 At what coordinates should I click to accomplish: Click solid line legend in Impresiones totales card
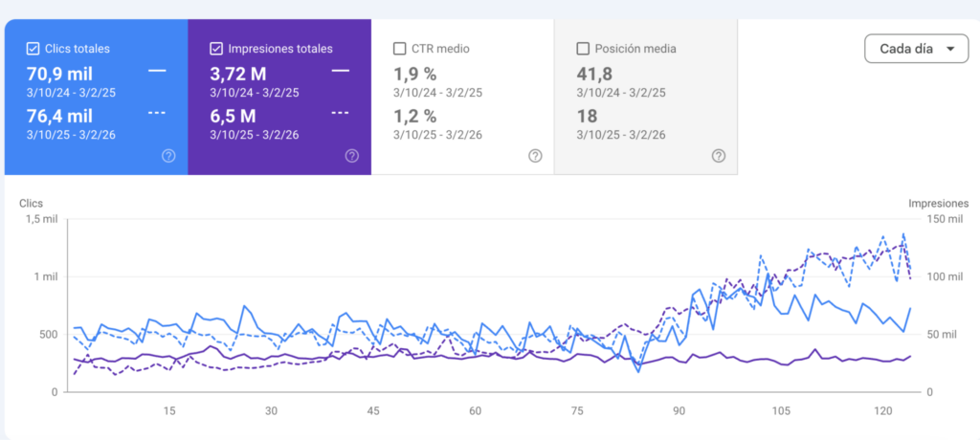[x=341, y=71]
